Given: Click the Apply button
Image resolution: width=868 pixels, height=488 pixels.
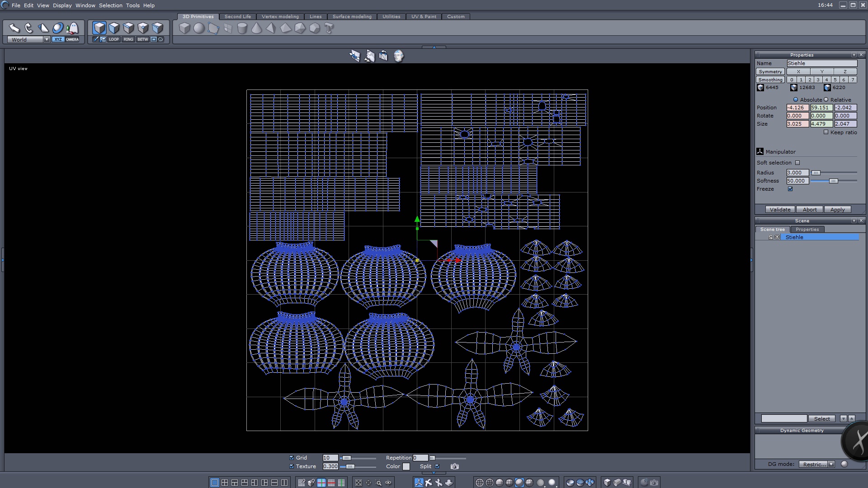Looking at the screenshot, I should point(837,210).
